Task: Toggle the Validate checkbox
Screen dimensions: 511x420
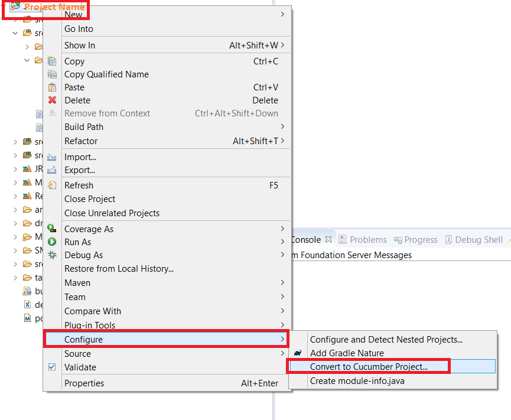Action: click(x=52, y=367)
